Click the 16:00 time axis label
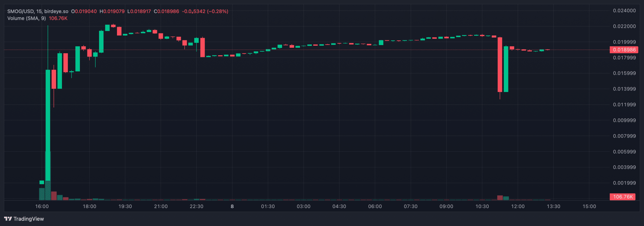Screen dimensions: 644x226 42,206
